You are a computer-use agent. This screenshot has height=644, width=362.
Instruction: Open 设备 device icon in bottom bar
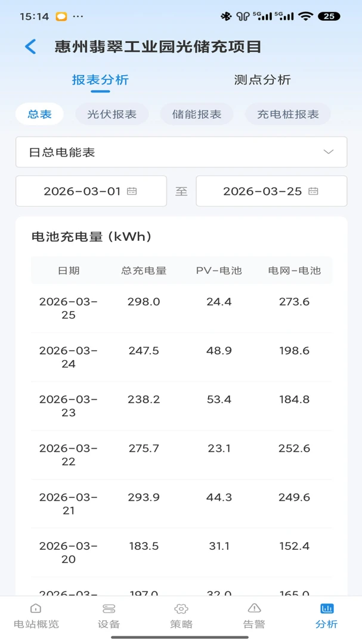pyautogui.click(x=109, y=608)
